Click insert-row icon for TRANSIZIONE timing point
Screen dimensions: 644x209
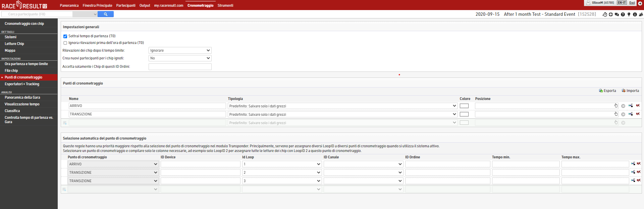631,114
